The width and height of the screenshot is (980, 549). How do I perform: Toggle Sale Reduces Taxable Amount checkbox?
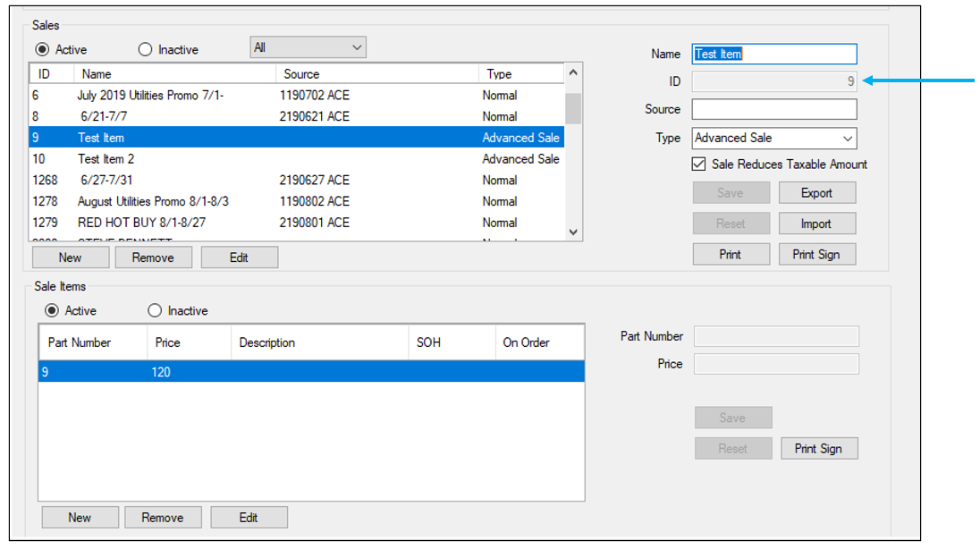tap(700, 165)
